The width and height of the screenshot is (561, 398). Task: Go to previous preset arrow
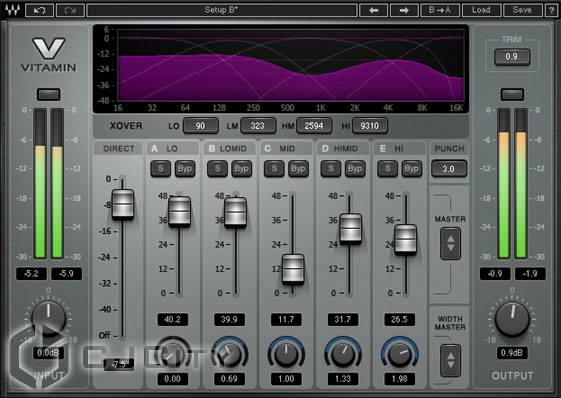click(374, 10)
